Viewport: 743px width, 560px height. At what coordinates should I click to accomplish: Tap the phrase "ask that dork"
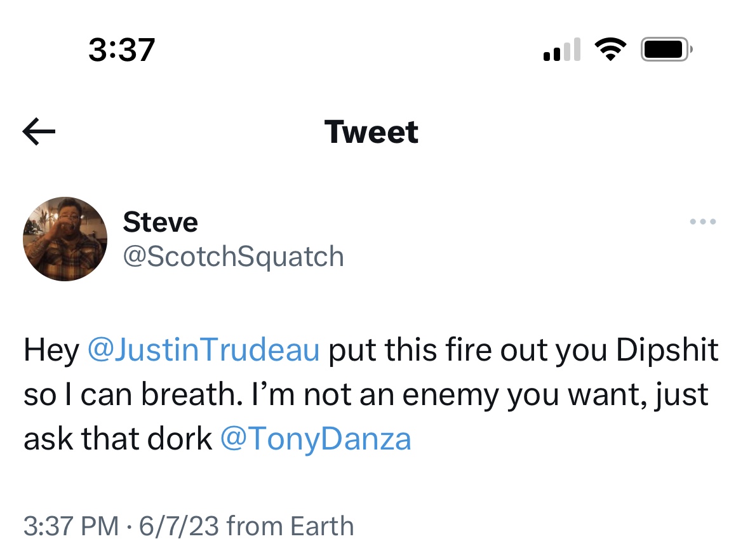(117, 439)
